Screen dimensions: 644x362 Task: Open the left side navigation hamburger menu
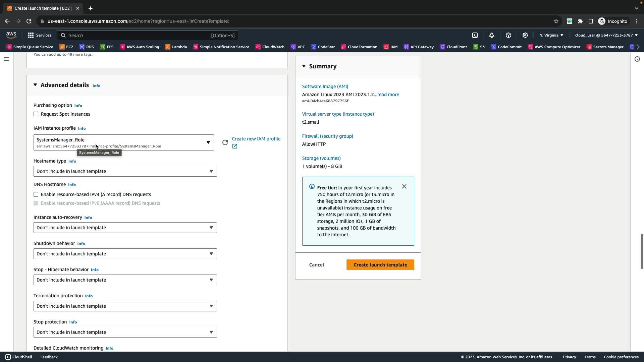coord(7,59)
